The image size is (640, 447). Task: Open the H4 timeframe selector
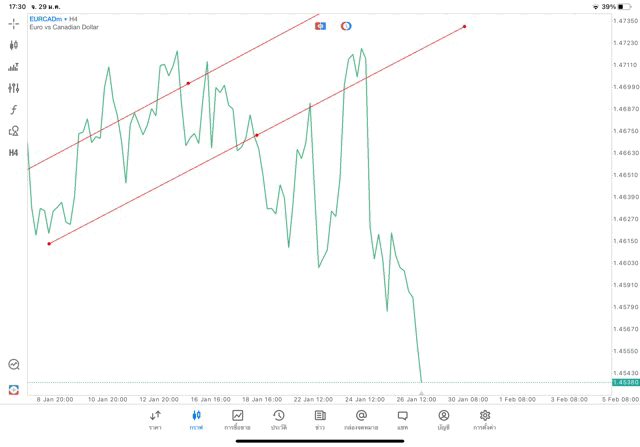(x=13, y=153)
